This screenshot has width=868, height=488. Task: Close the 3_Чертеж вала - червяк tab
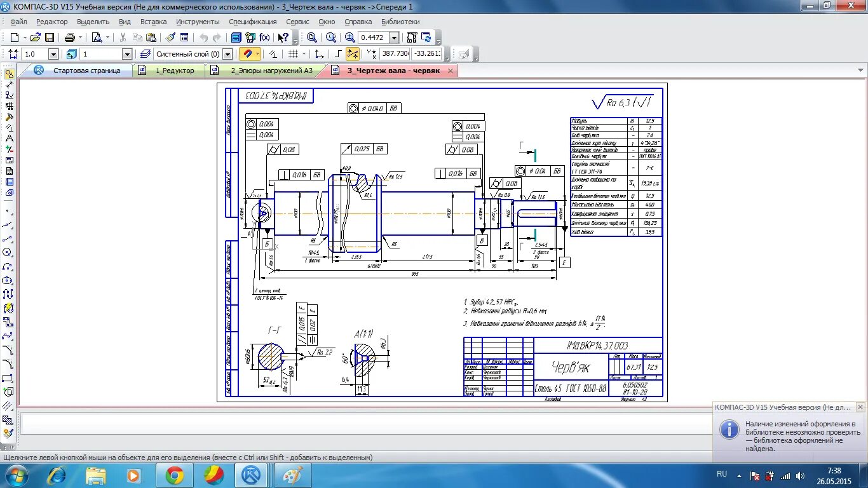(451, 71)
